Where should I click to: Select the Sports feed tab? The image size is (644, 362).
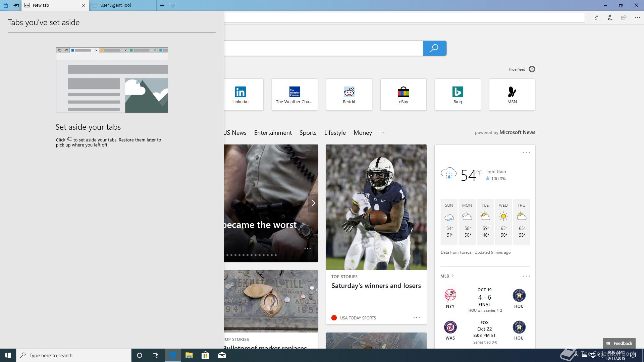[308, 133]
